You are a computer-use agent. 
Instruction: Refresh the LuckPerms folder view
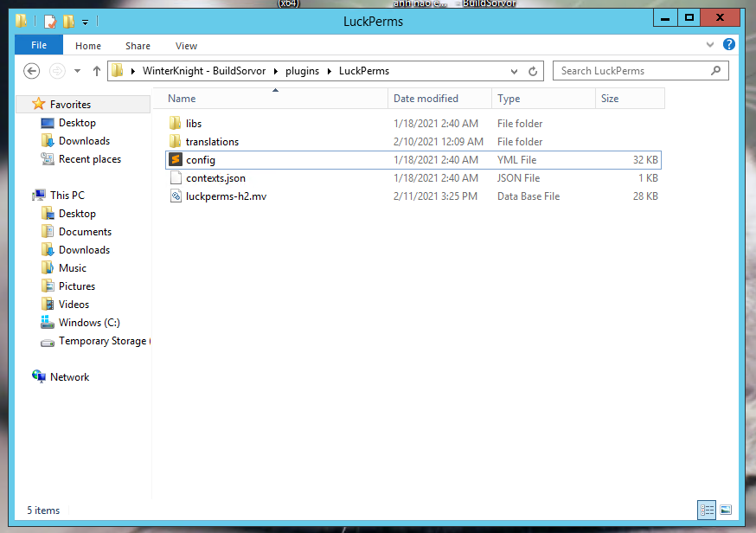pyautogui.click(x=534, y=71)
